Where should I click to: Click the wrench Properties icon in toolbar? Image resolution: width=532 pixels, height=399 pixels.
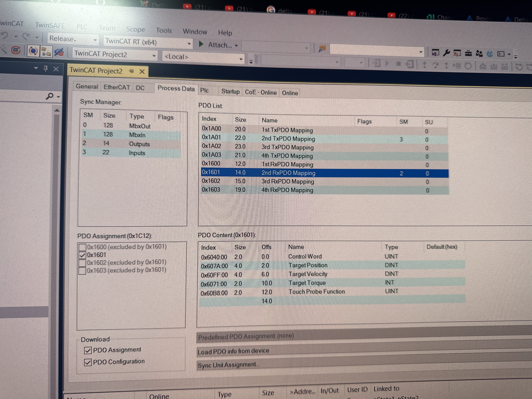446,53
